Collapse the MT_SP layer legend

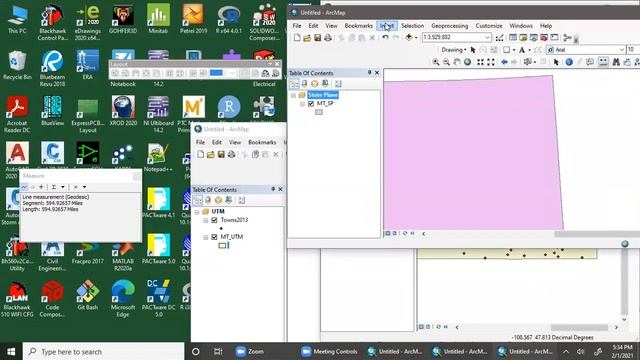click(x=302, y=104)
